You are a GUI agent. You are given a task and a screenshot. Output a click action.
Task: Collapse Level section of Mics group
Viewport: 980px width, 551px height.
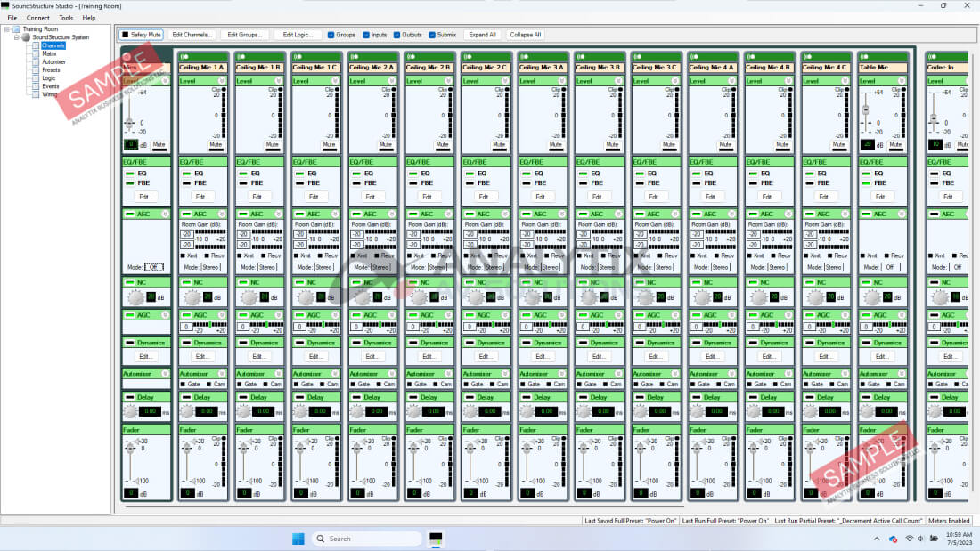click(165, 81)
